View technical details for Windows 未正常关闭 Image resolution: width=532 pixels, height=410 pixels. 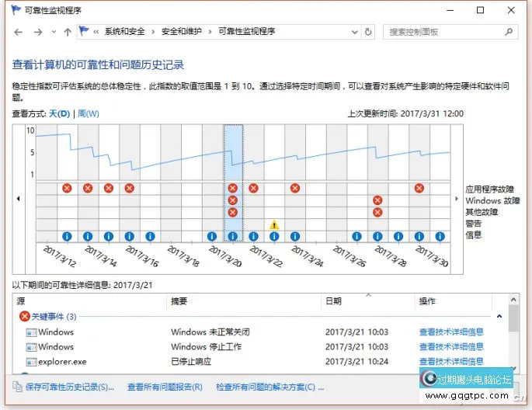(x=451, y=332)
